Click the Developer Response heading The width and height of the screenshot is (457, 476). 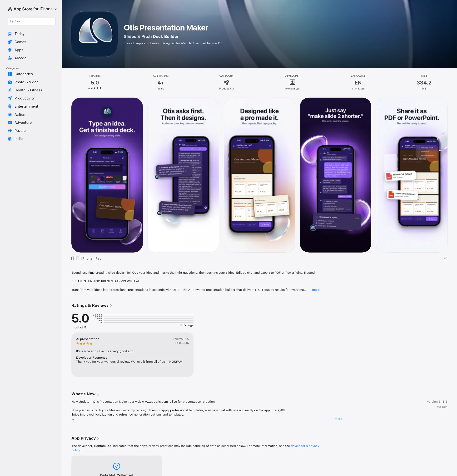coord(92,357)
